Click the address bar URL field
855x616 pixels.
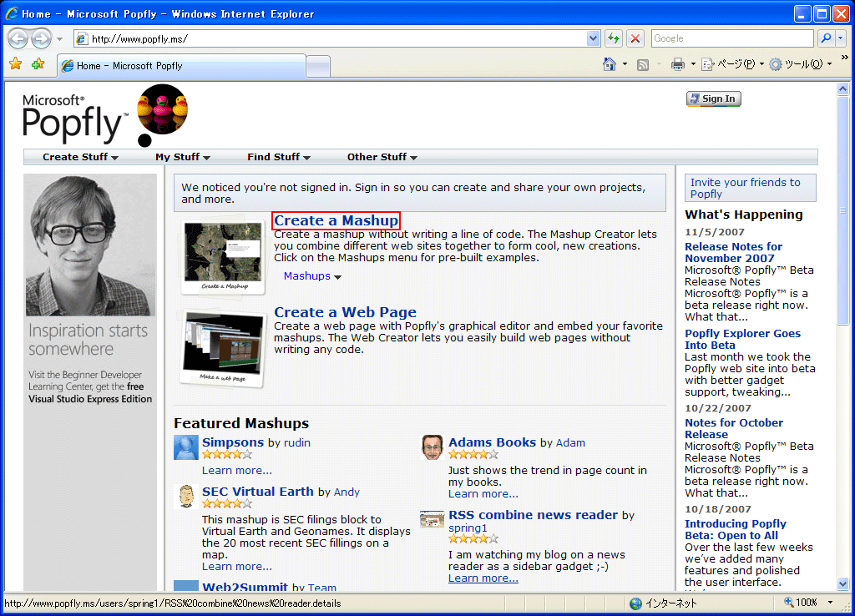pos(331,38)
